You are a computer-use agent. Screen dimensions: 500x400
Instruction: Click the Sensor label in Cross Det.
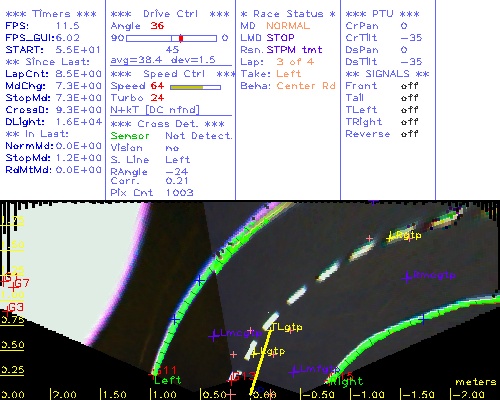[130, 136]
